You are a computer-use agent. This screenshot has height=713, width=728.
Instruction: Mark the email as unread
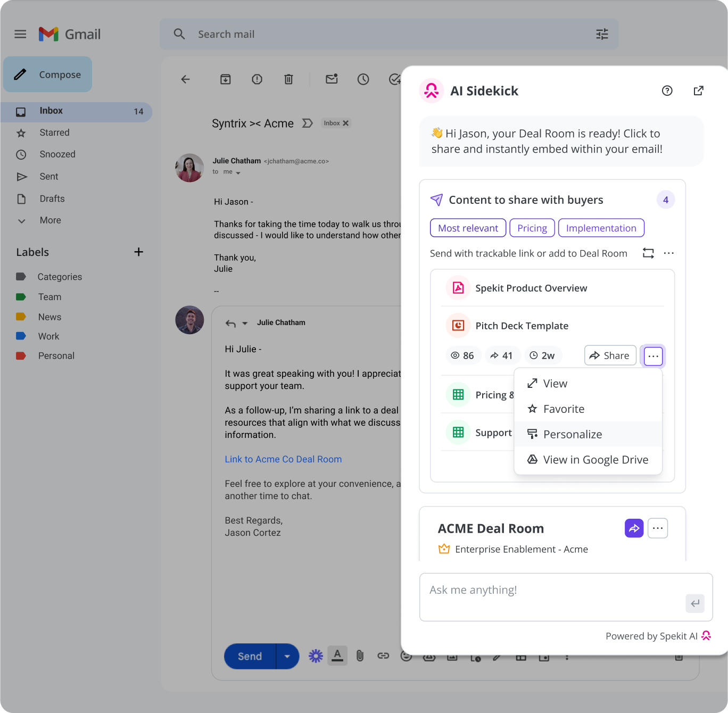click(x=332, y=79)
